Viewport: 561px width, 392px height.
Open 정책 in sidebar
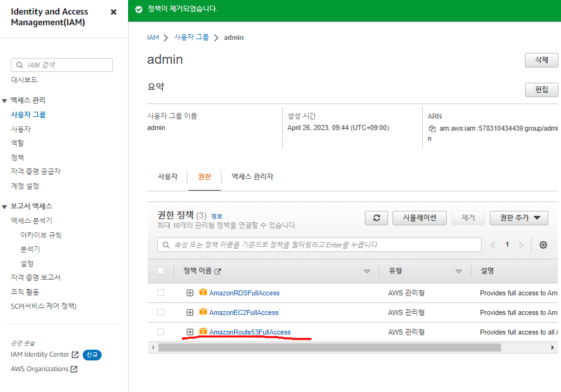[18, 158]
